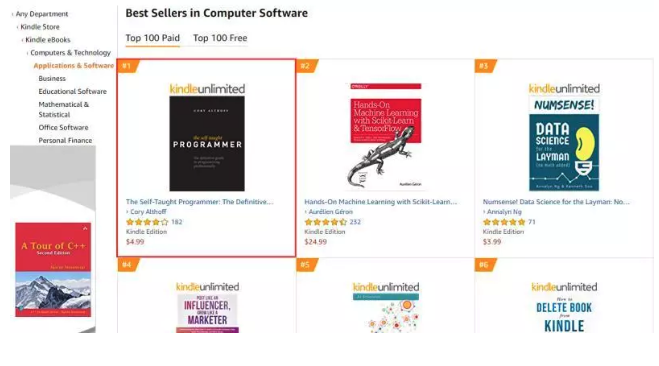Select the Top 100 Paid tab

[x=153, y=38]
